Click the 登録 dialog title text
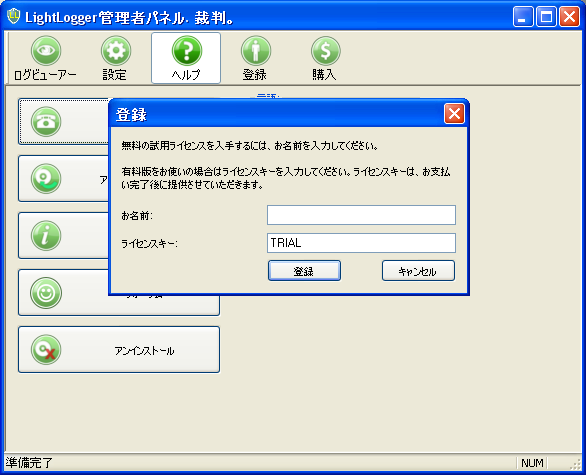Image resolution: width=586 pixels, height=475 pixels. tap(131, 114)
